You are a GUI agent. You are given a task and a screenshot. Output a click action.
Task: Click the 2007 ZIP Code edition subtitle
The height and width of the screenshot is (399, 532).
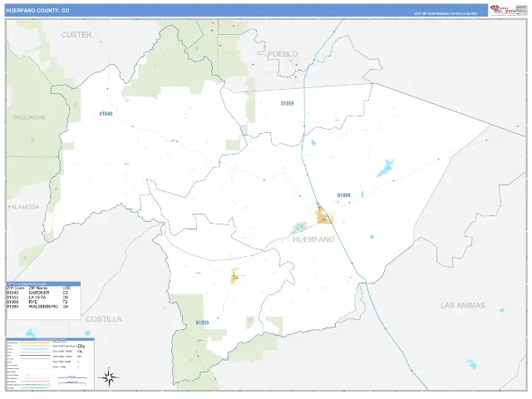[x=446, y=14]
